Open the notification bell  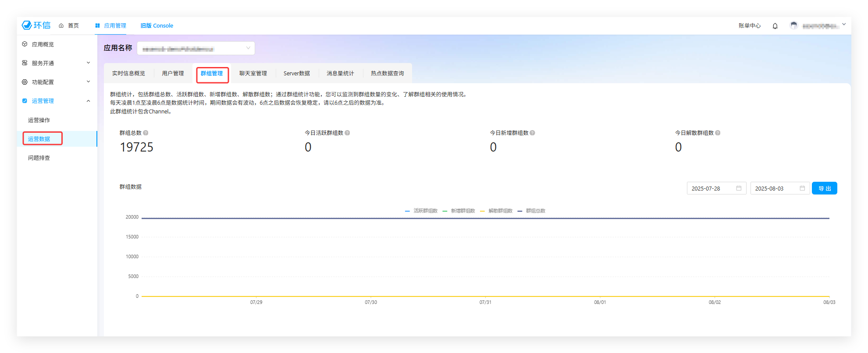coord(775,26)
